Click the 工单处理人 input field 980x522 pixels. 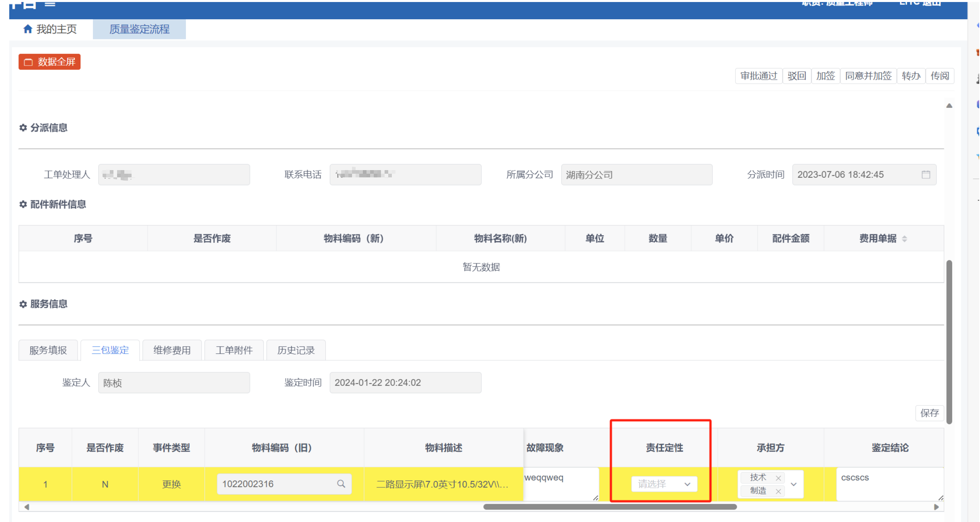tap(174, 175)
